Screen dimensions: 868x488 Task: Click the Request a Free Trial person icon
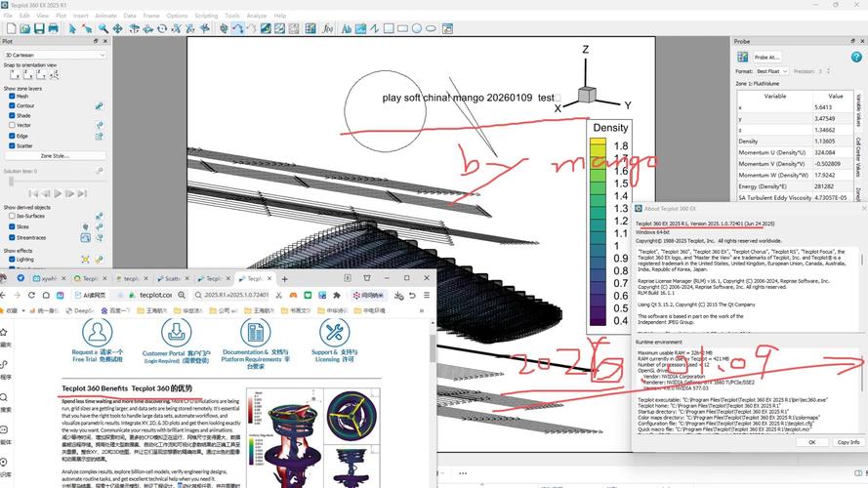(98, 332)
